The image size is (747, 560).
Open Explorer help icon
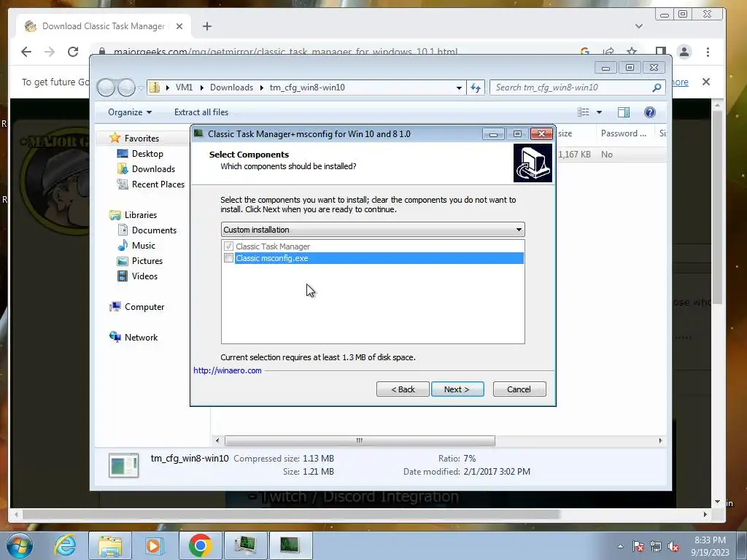(650, 112)
